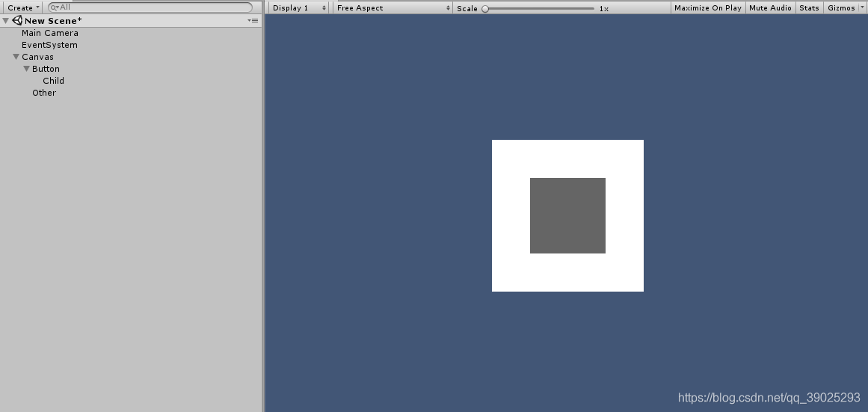The width and height of the screenshot is (868, 412).
Task: Click the Unity logo beside New Scene
Action: tap(17, 20)
